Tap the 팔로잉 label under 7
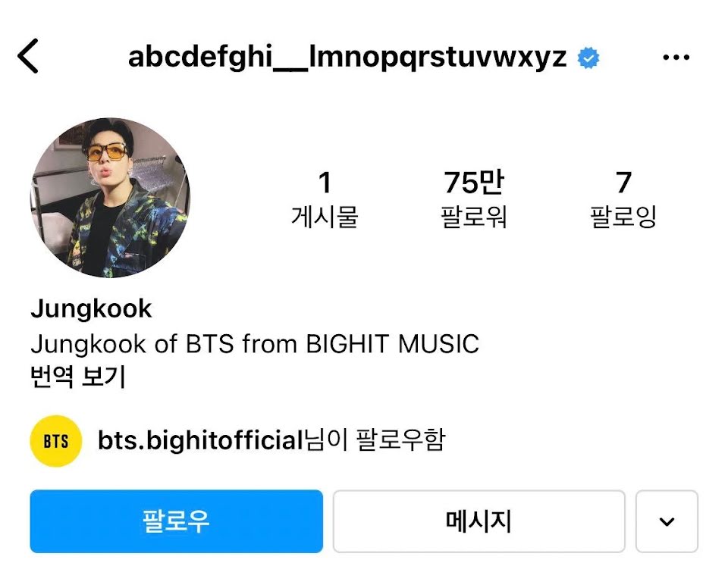Image resolution: width=728 pixels, height=588 pixels. pos(623,217)
